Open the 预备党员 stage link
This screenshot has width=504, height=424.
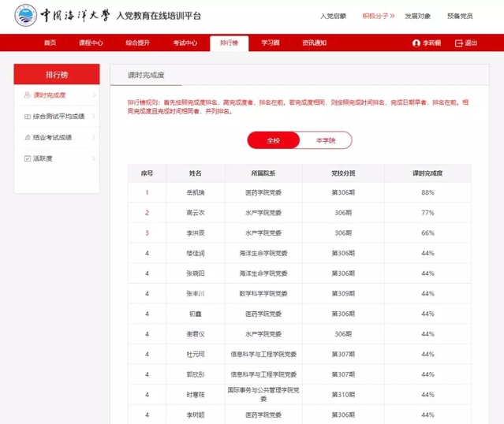click(460, 16)
